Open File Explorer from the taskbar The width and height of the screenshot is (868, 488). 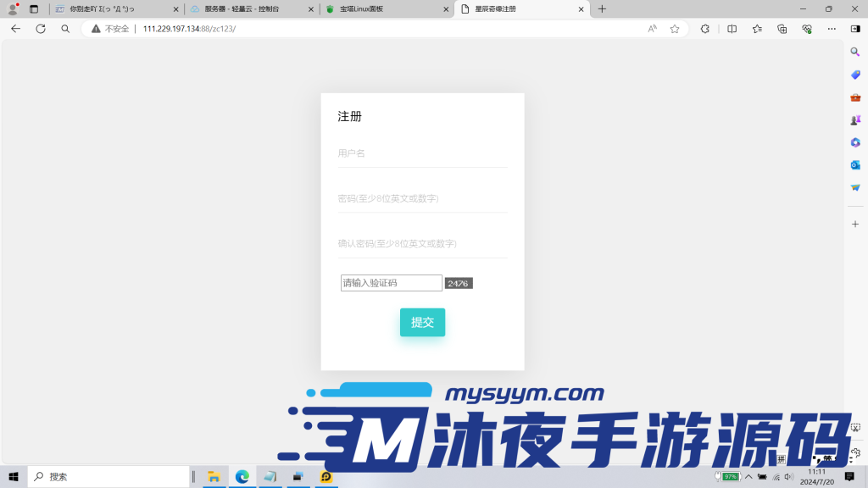pos(214,476)
